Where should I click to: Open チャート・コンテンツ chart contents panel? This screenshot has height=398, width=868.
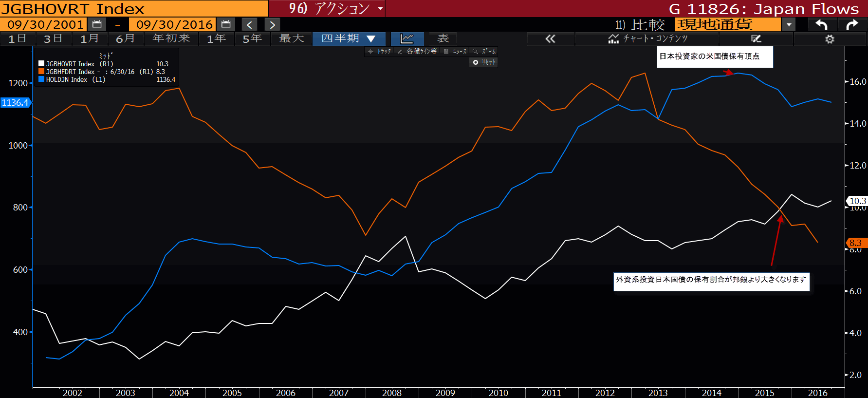648,39
